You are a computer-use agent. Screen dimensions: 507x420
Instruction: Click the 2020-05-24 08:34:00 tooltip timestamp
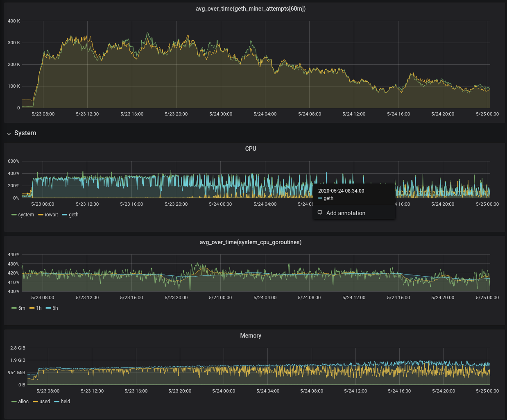coord(341,191)
